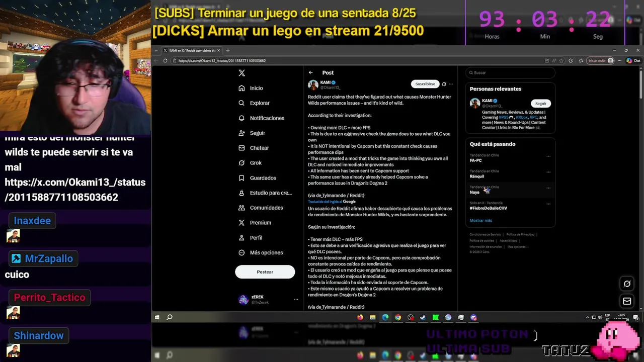Open the three-dot menu beside #FiebreDeBaileCHV
The height and width of the screenshot is (362, 644).
click(x=548, y=204)
